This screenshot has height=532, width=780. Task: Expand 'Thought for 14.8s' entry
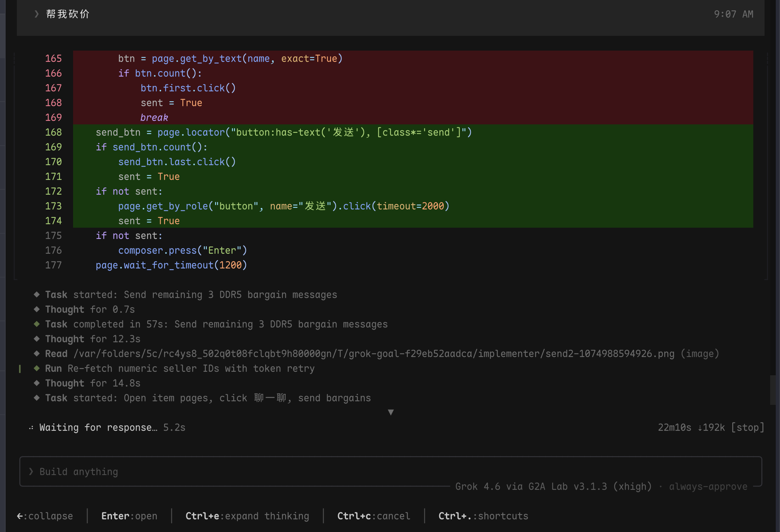tap(93, 383)
